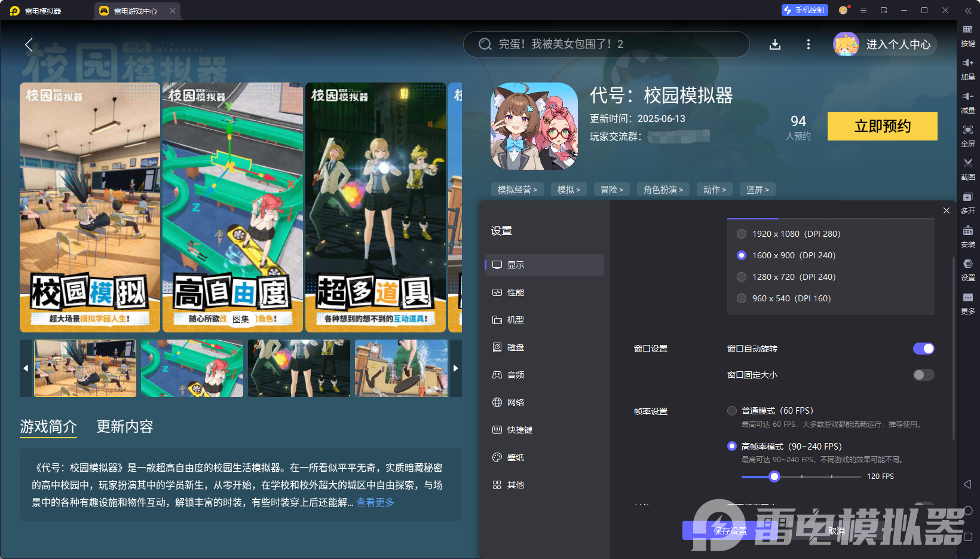The image size is (980, 559).
Task: Choose 普通模式 (60 FPS) frame rate option
Action: (732, 411)
